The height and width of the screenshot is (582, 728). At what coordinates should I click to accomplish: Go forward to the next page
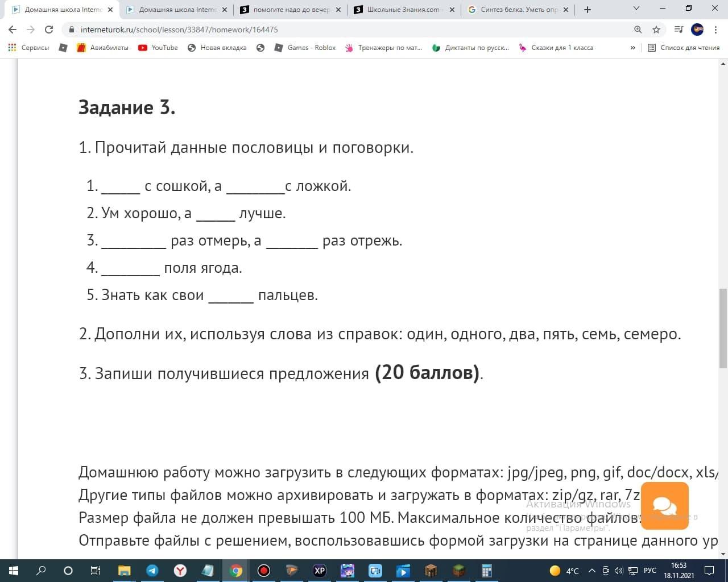click(31, 30)
